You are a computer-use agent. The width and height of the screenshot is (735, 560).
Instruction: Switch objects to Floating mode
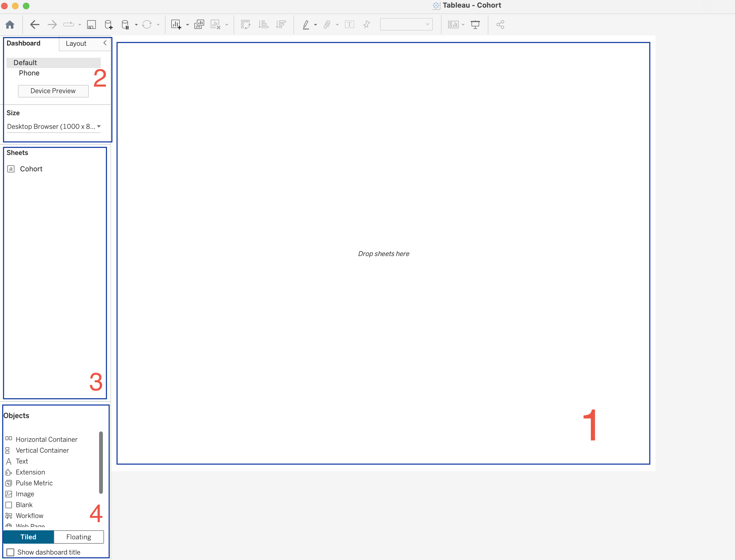point(79,537)
